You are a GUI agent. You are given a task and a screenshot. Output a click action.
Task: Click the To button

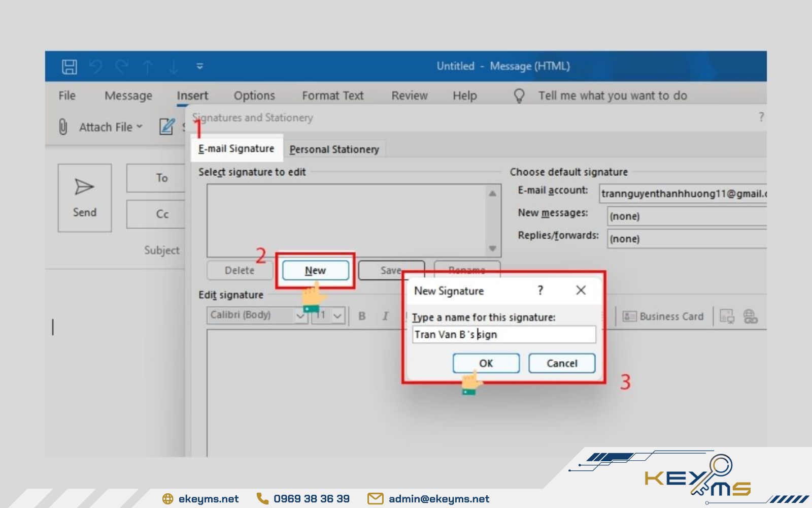pyautogui.click(x=156, y=178)
